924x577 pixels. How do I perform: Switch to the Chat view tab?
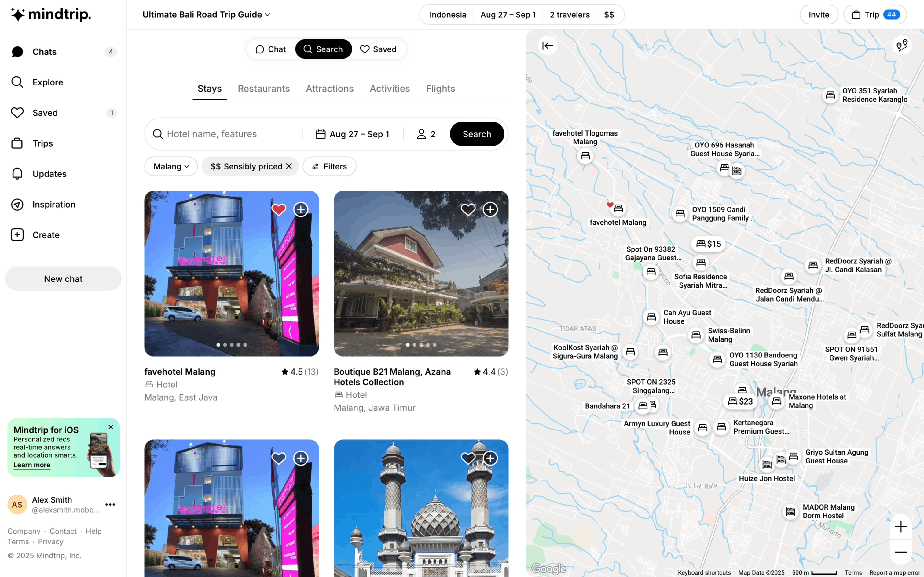coord(271,49)
